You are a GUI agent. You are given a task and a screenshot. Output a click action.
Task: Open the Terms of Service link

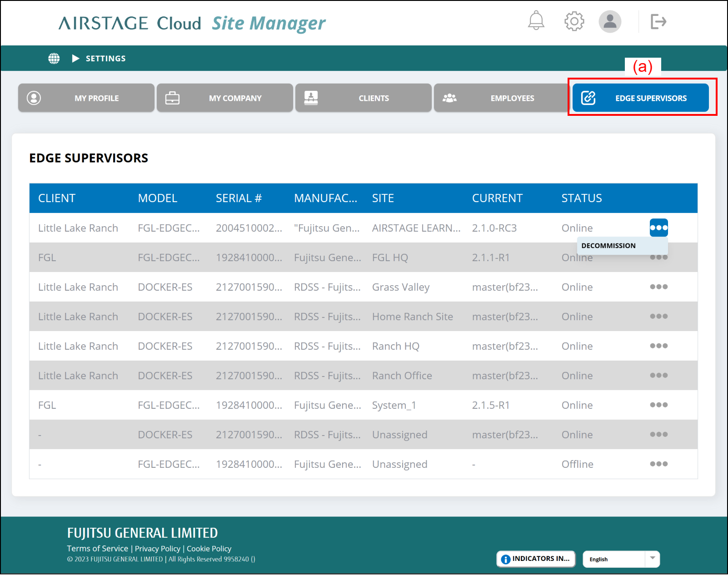[97, 549]
